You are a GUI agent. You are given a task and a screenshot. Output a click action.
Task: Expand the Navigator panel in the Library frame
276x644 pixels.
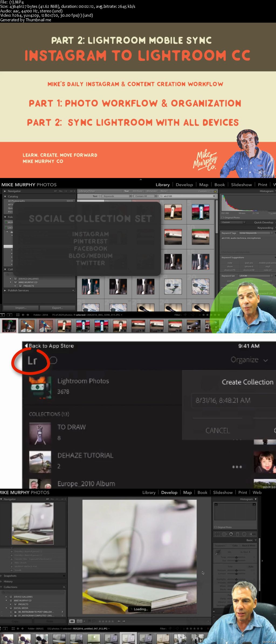[x=5, y=191]
